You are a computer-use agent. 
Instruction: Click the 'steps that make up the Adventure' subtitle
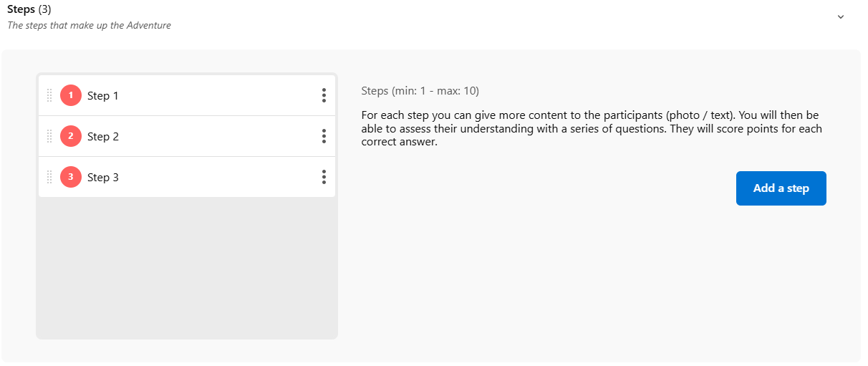(89, 25)
